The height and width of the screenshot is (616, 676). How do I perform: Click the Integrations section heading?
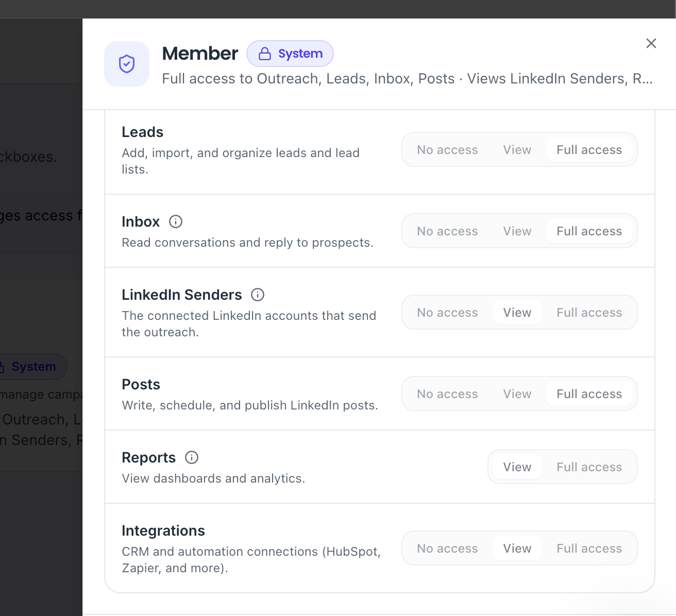coord(163,531)
